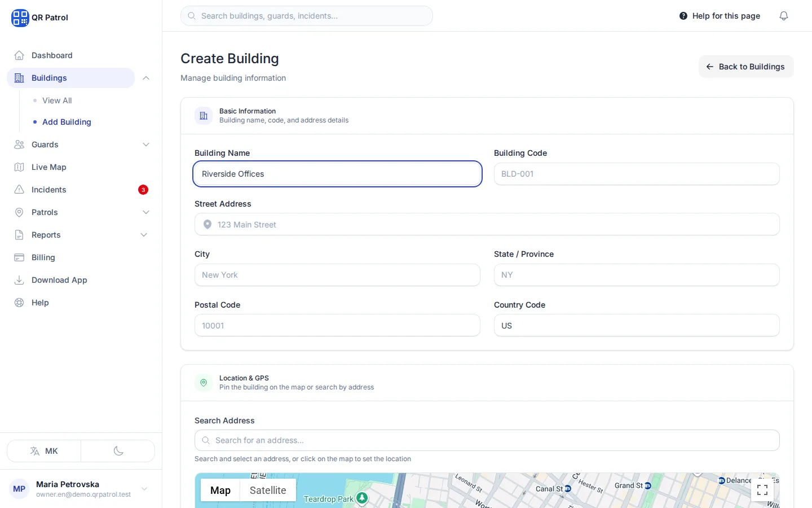This screenshot has height=508, width=812.
Task: Click the map fullscreen icon
Action: point(762,490)
